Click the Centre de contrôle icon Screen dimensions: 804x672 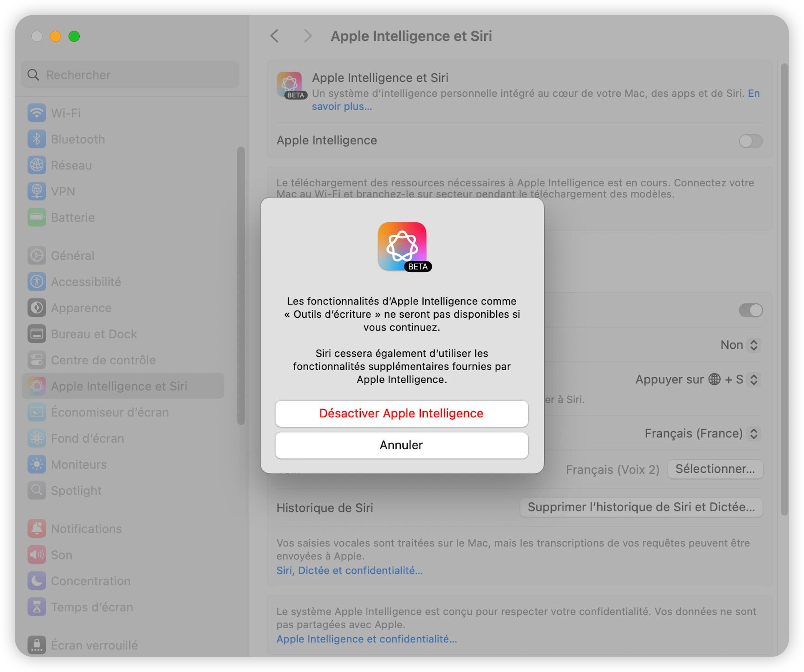[x=37, y=360]
